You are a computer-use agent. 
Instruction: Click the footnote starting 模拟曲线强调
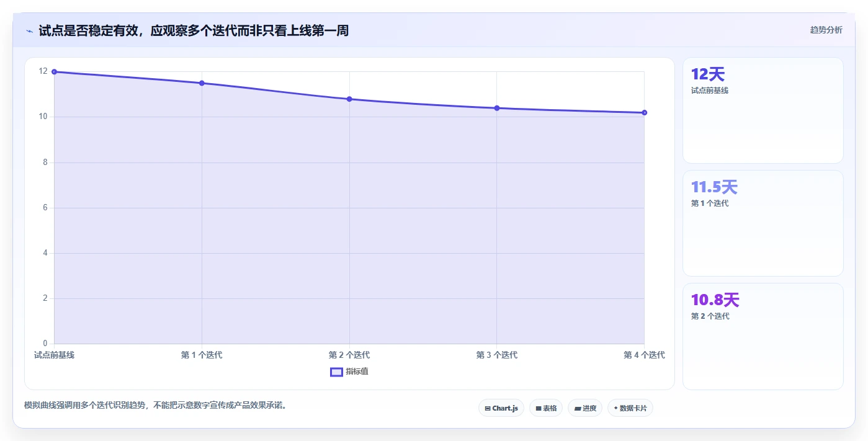155,406
